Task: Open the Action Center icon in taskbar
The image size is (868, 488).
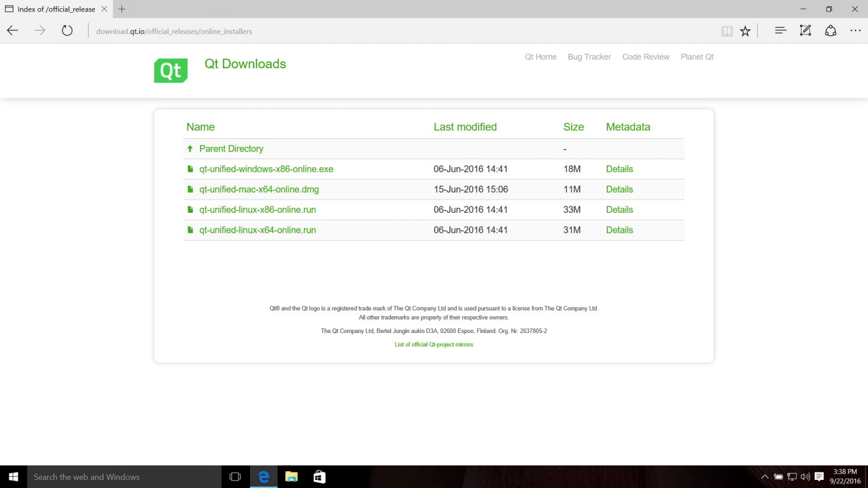Action: [x=819, y=476]
